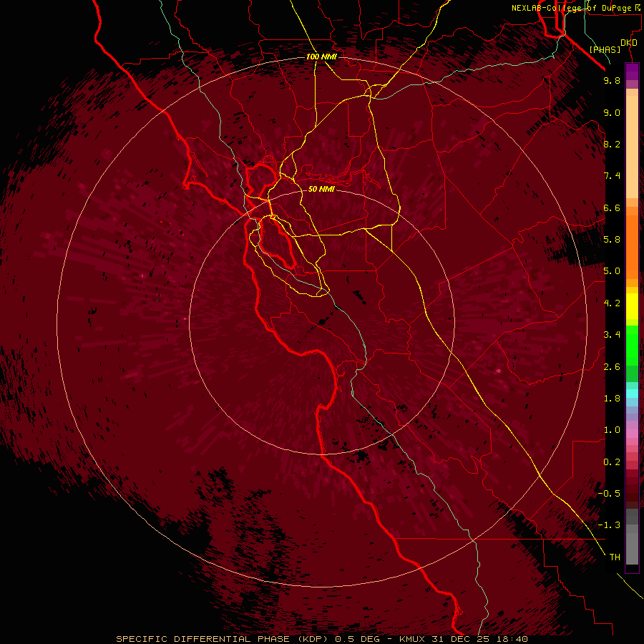Screen dimensions: 644x644
Task: Click the 100 NMI range ring label
Action: pyautogui.click(x=321, y=57)
